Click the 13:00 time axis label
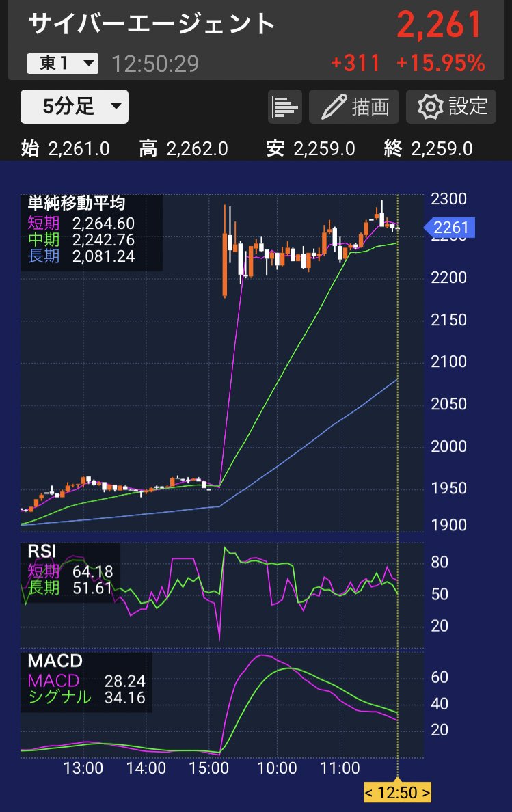The image size is (512, 812). coord(83,768)
